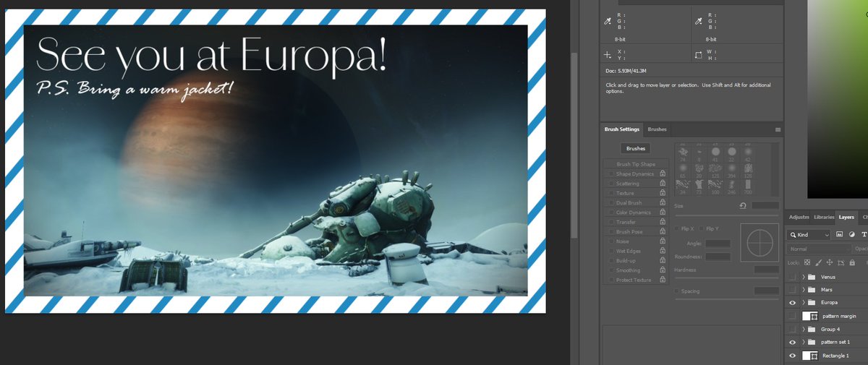
Task: Open the Kind layer filter dropdown
Action: [x=809, y=235]
